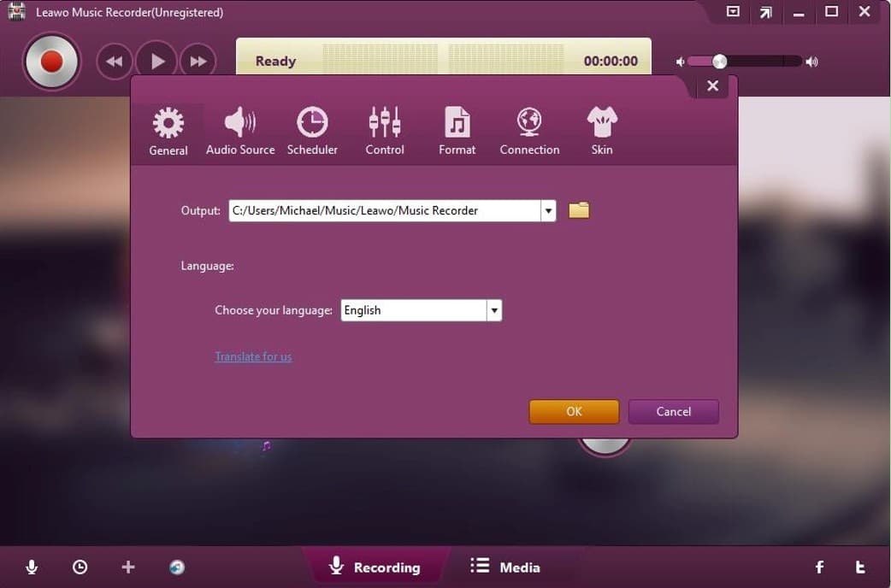Confirm settings with the OK button
The image size is (891, 588).
pyautogui.click(x=574, y=412)
